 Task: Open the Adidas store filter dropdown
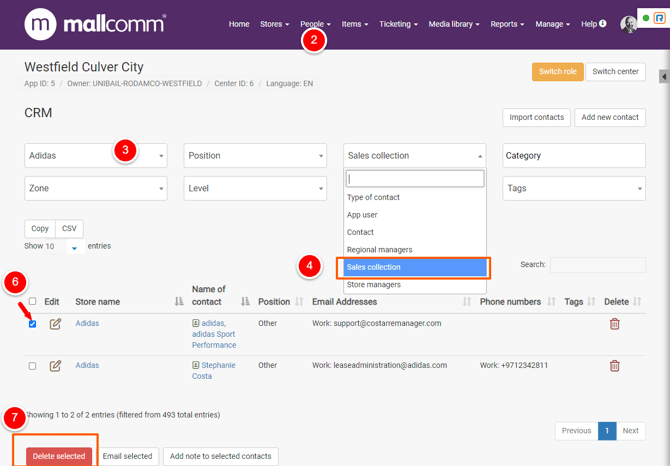click(96, 155)
